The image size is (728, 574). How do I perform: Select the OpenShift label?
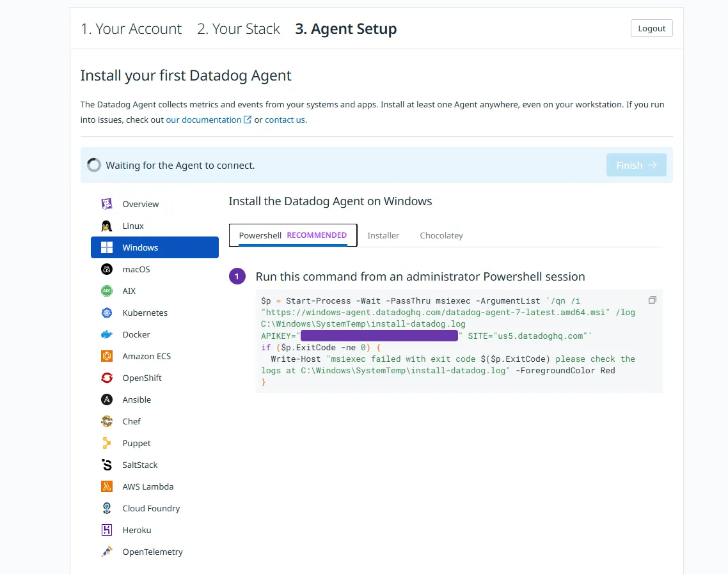click(142, 378)
